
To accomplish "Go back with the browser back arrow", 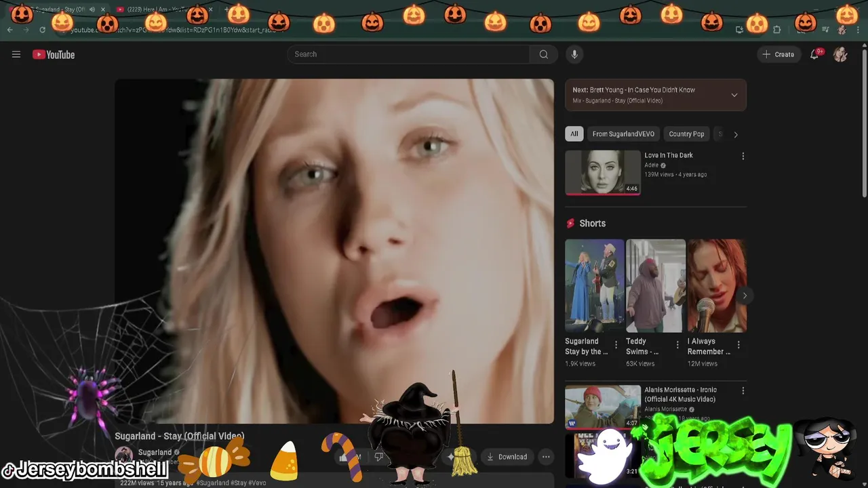I will 9,30.
